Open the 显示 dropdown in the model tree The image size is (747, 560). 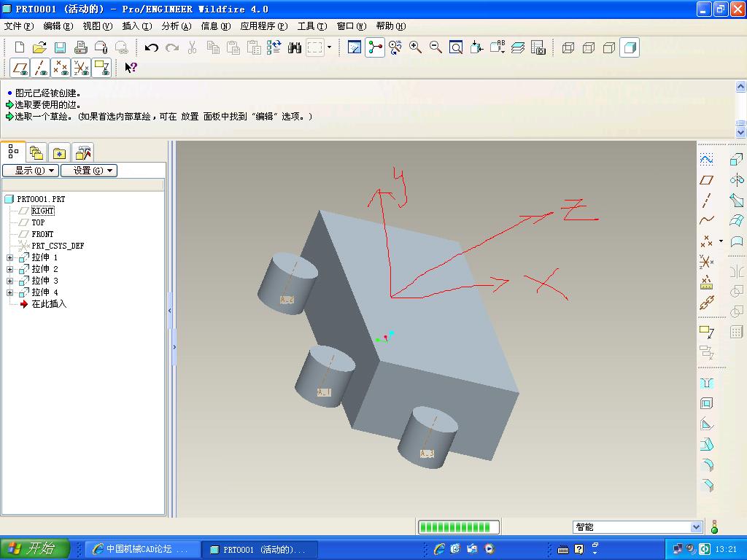click(x=31, y=171)
